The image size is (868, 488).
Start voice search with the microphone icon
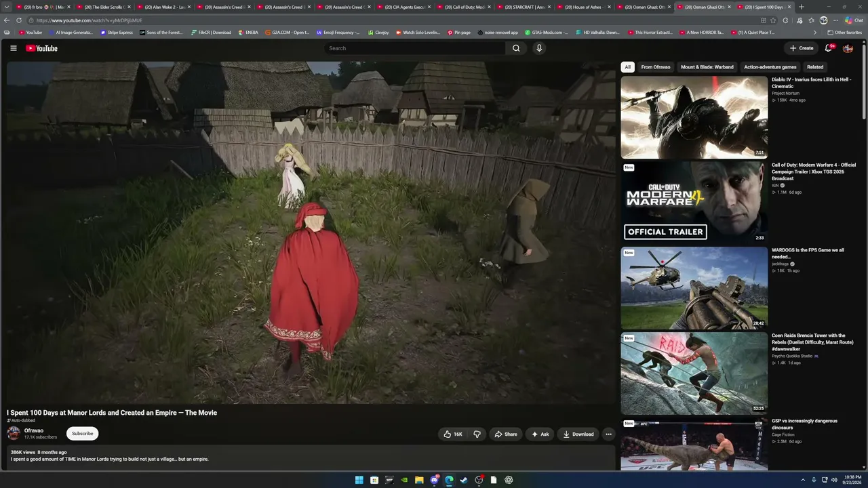tap(539, 48)
